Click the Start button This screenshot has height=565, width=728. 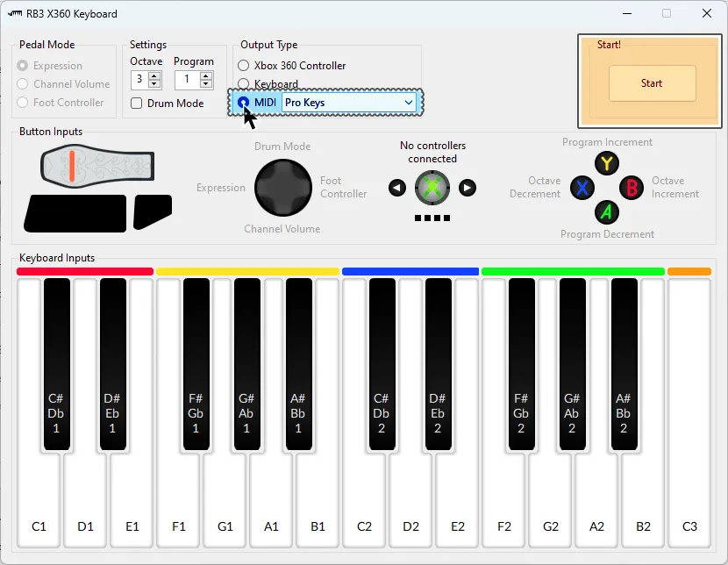click(652, 83)
